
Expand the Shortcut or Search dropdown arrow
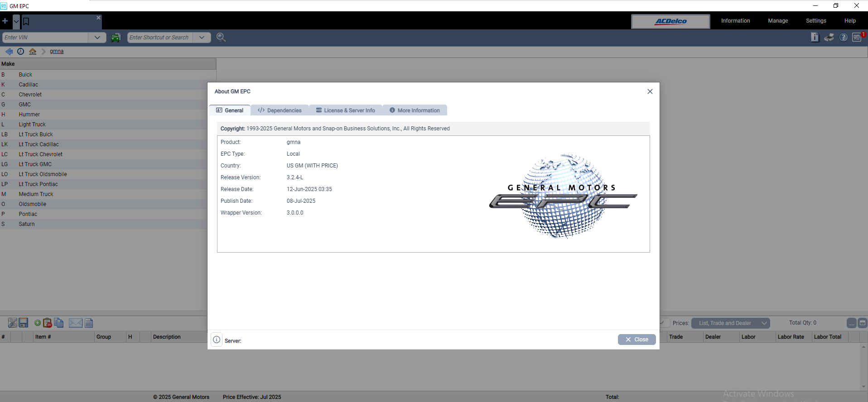[202, 38]
